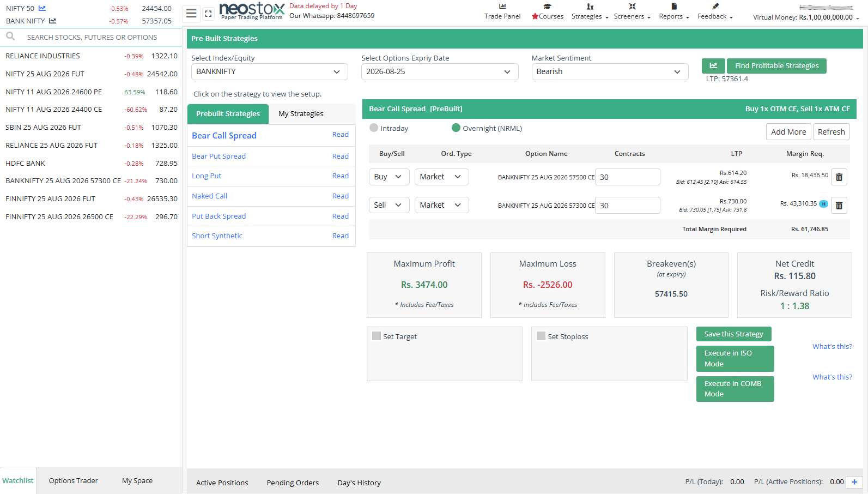The height and width of the screenshot is (494, 868).
Task: Show the Day's History tab
Action: (359, 483)
